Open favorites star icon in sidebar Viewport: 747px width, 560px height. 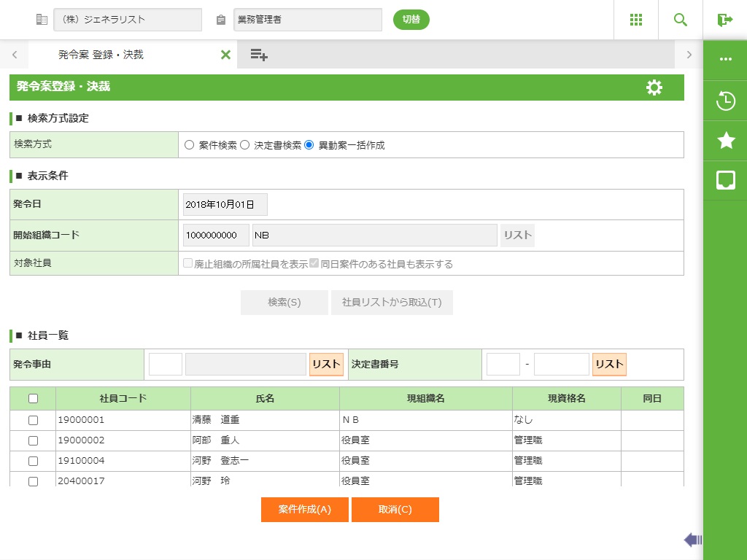(726, 141)
